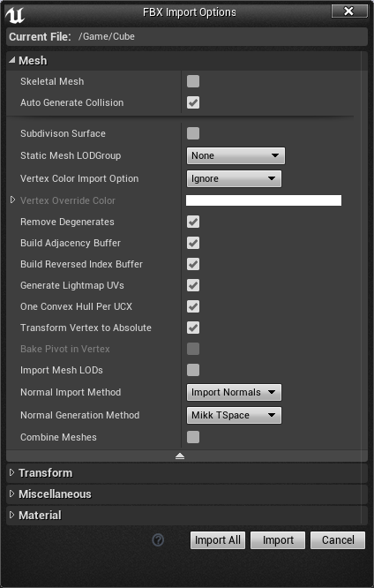Click the Unreal Engine logo icon
The height and width of the screenshot is (588, 374).
pyautogui.click(x=15, y=15)
